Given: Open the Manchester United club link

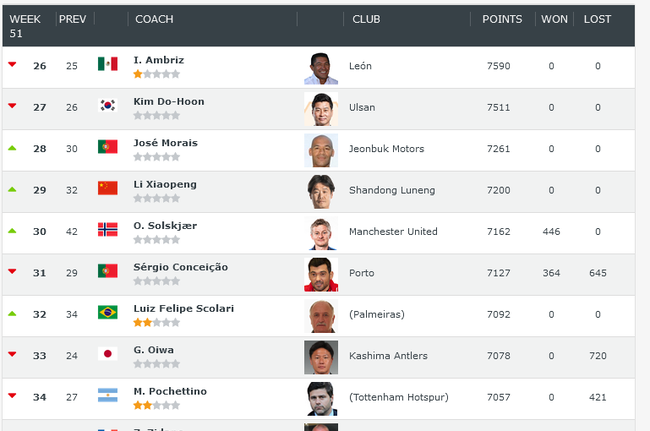Looking at the screenshot, I should (393, 232).
